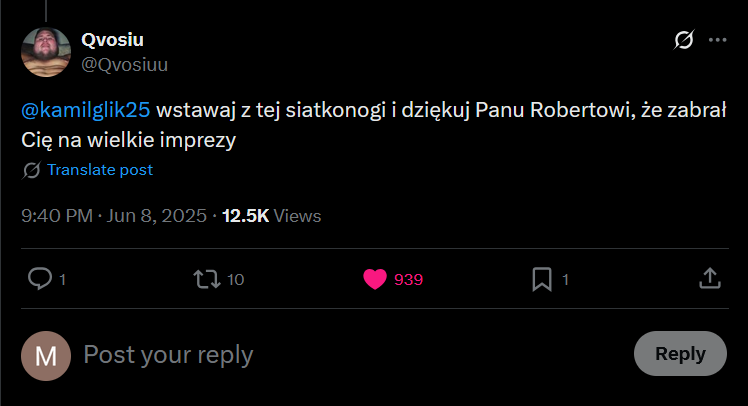
Task: Click Translate post link
Action: [x=100, y=170]
